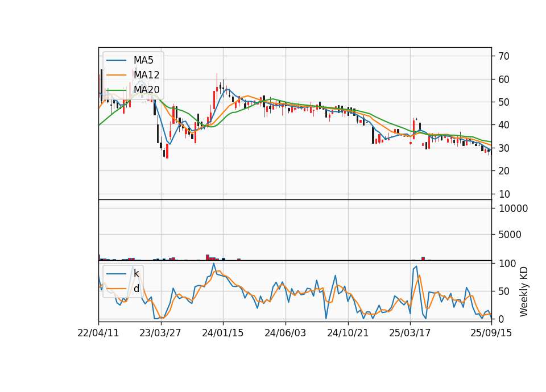Click the KD axis value 0

click(502, 319)
